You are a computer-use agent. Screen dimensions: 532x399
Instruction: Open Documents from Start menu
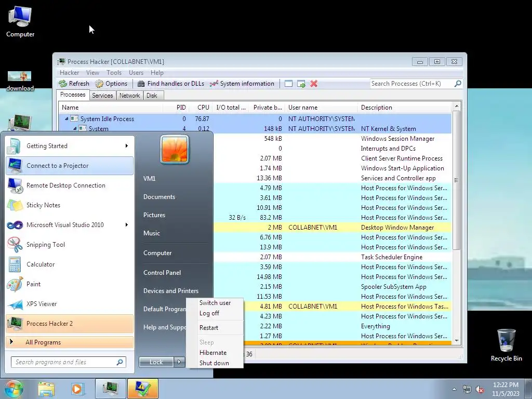[x=159, y=197]
